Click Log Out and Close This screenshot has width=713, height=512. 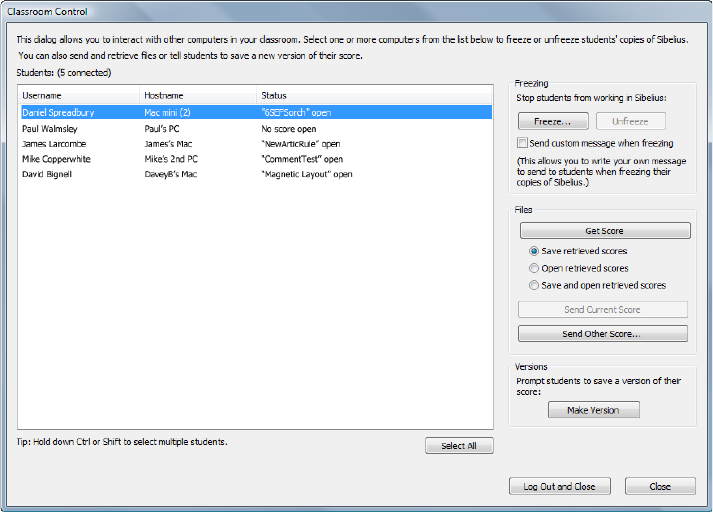[559, 487]
